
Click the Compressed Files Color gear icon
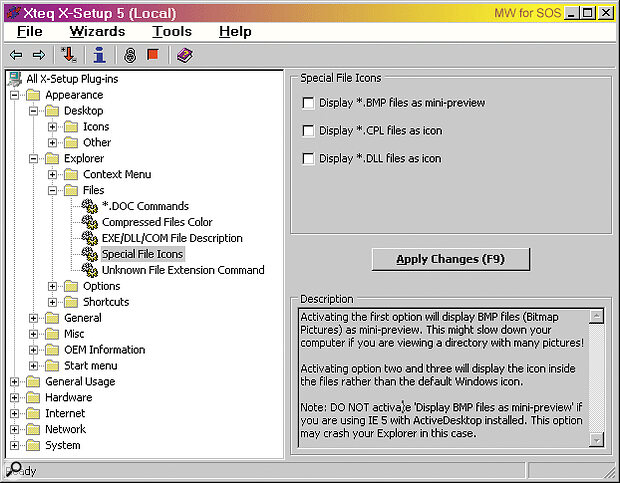[x=90, y=222]
